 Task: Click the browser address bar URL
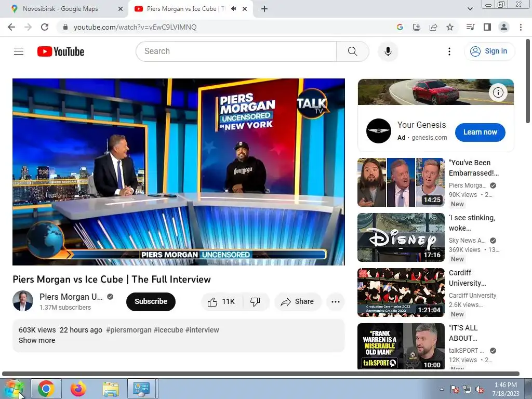pyautogui.click(x=135, y=27)
